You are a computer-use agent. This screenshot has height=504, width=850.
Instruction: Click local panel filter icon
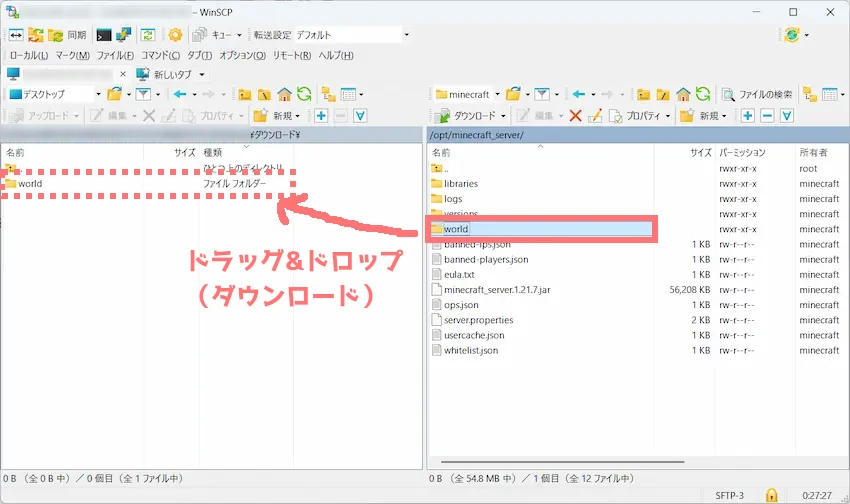tap(143, 94)
